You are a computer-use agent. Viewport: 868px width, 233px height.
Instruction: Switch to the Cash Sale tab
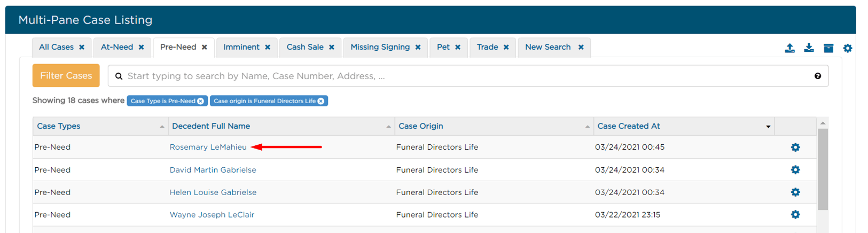(x=305, y=47)
